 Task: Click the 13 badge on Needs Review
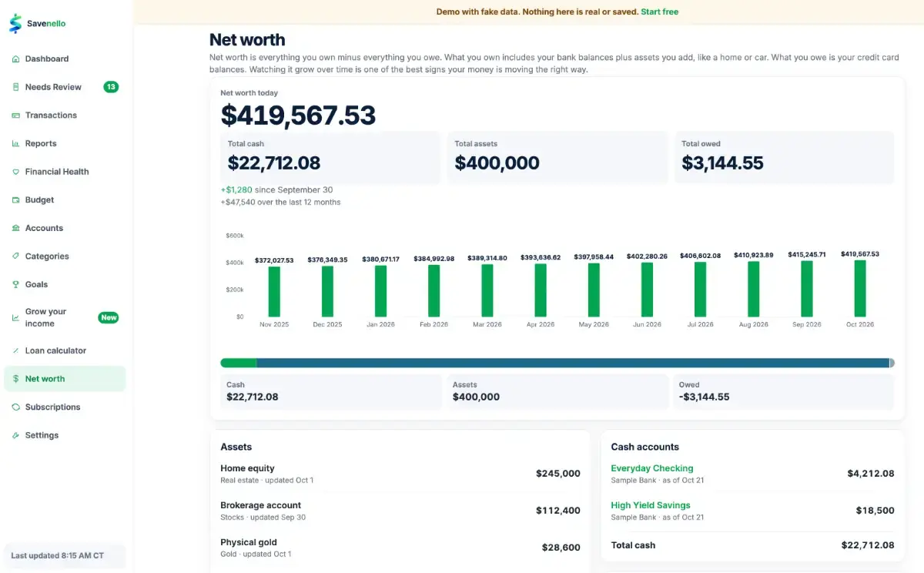tap(111, 87)
